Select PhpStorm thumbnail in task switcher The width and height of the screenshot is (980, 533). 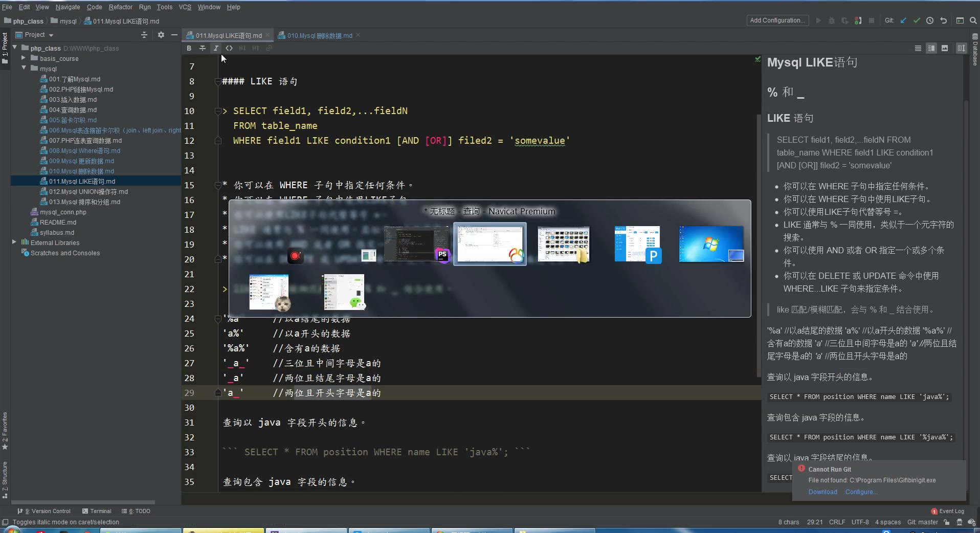pyautogui.click(x=417, y=245)
